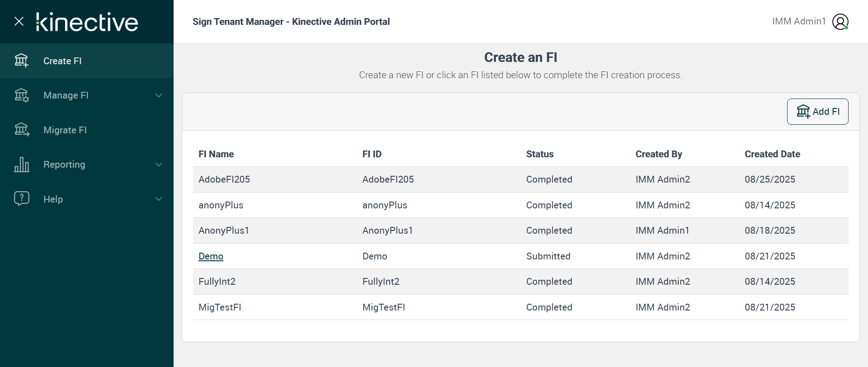Open the Demo FI link
This screenshot has width=868, height=367.
click(x=211, y=256)
